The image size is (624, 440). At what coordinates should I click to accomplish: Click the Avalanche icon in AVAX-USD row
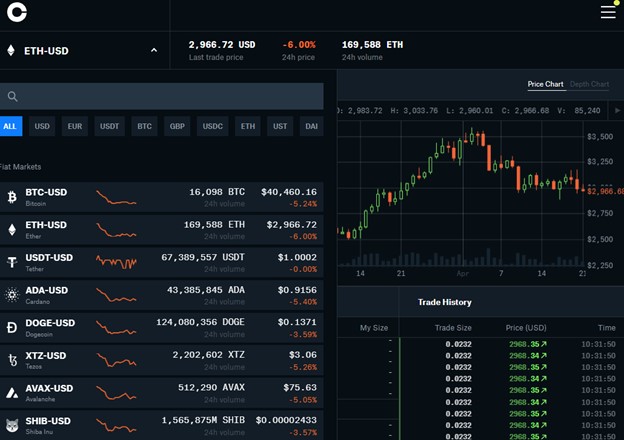12,393
